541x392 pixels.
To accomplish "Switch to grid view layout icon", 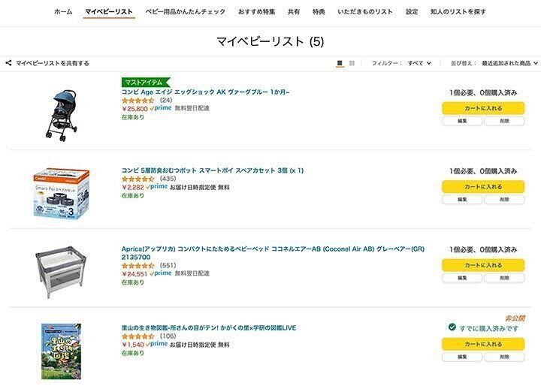I will point(352,63).
